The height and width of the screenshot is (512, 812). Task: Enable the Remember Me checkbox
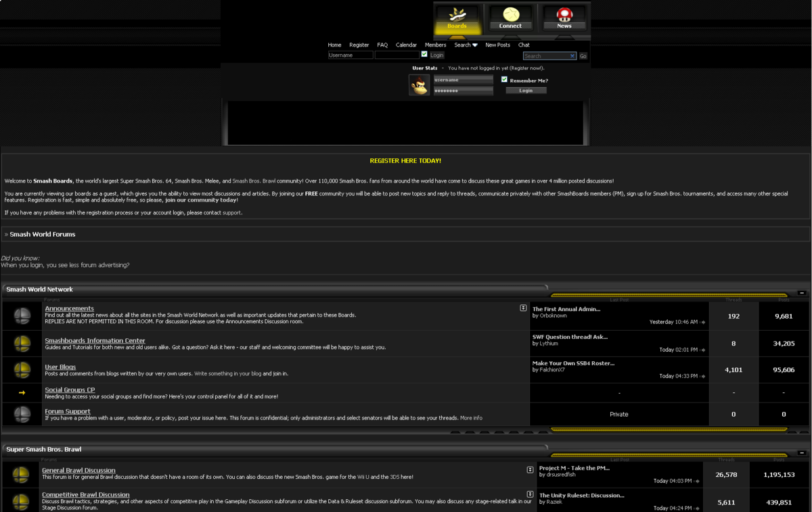tap(503, 78)
